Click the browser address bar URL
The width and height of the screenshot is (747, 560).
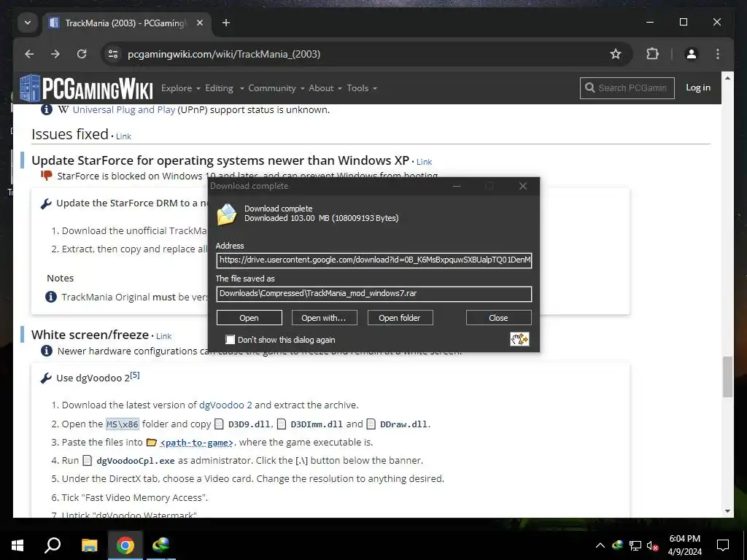click(x=224, y=54)
